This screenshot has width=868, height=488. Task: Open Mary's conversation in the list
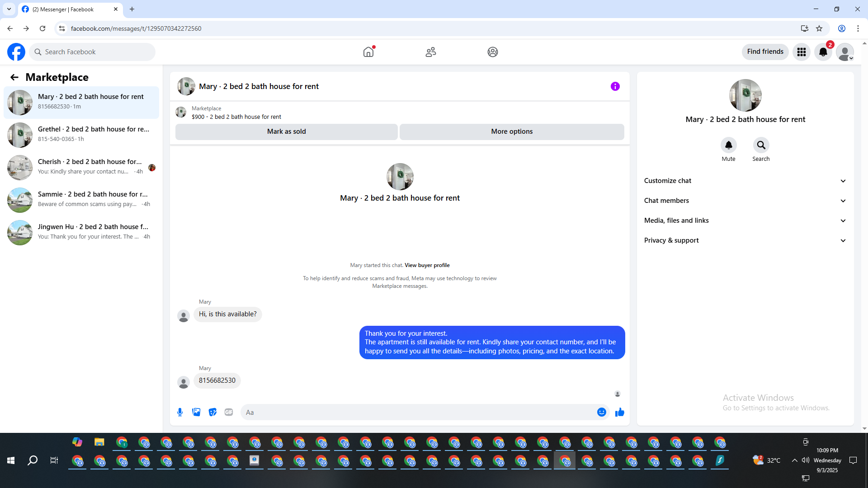[x=81, y=103]
